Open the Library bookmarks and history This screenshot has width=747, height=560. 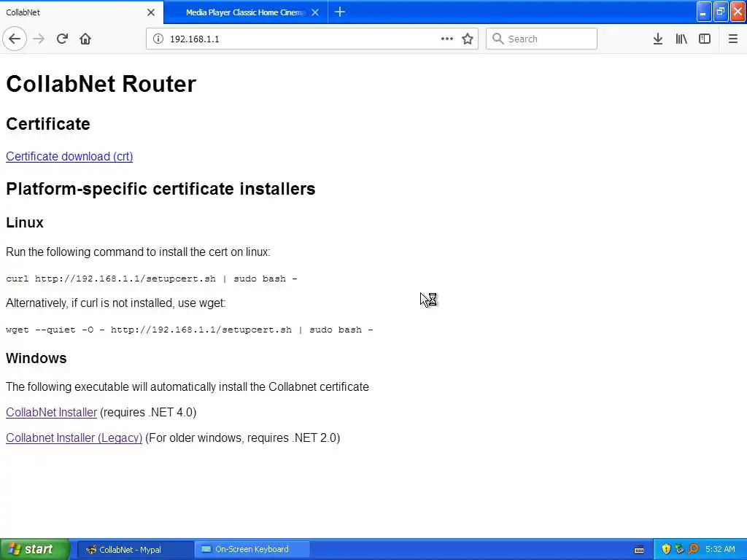point(681,39)
